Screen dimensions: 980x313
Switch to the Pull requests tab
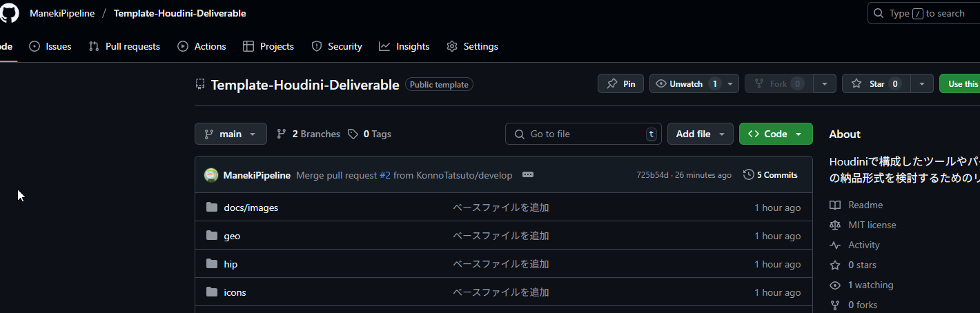(124, 46)
